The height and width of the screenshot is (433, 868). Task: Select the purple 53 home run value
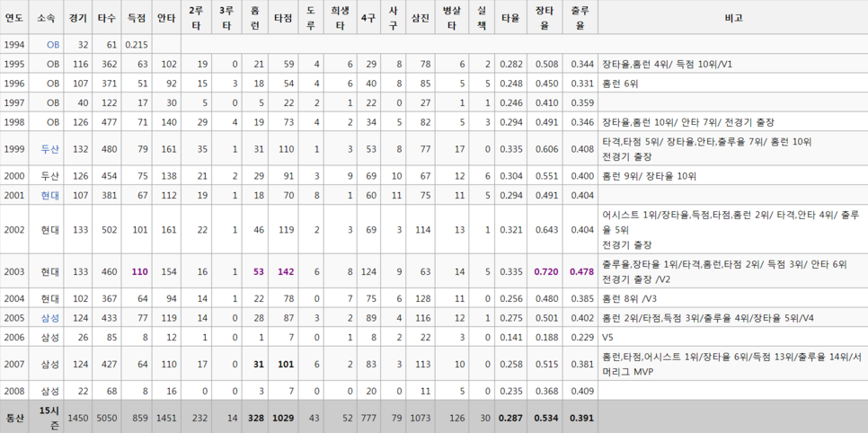259,272
